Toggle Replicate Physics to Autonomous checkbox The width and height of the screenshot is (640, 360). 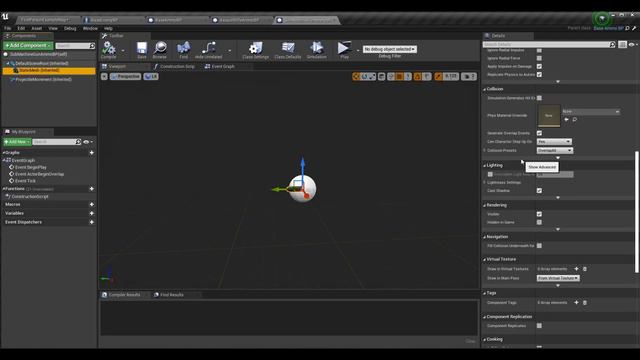coord(539,74)
